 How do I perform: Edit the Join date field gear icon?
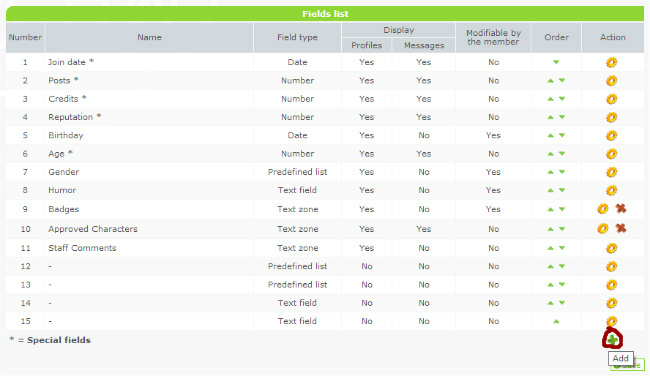[611, 63]
